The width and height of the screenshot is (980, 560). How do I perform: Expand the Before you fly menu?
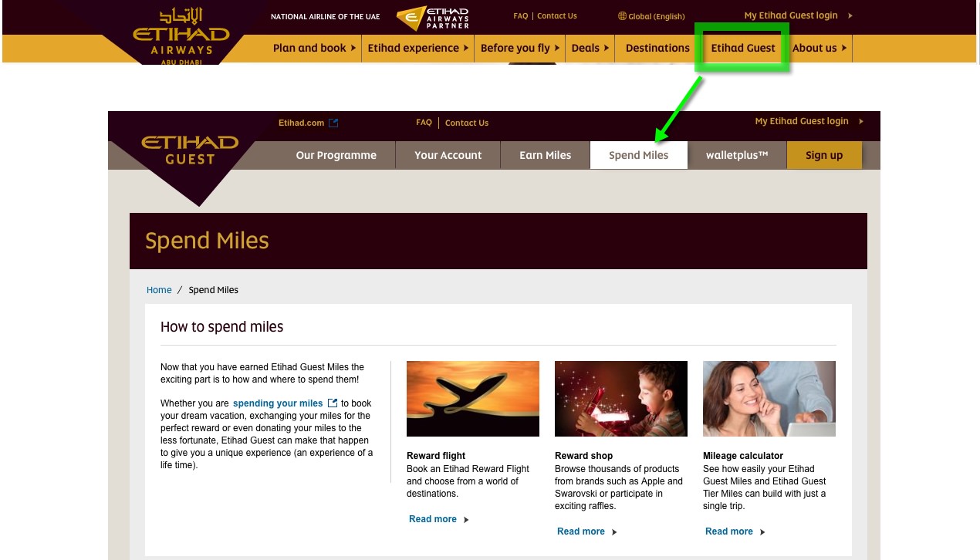[520, 48]
